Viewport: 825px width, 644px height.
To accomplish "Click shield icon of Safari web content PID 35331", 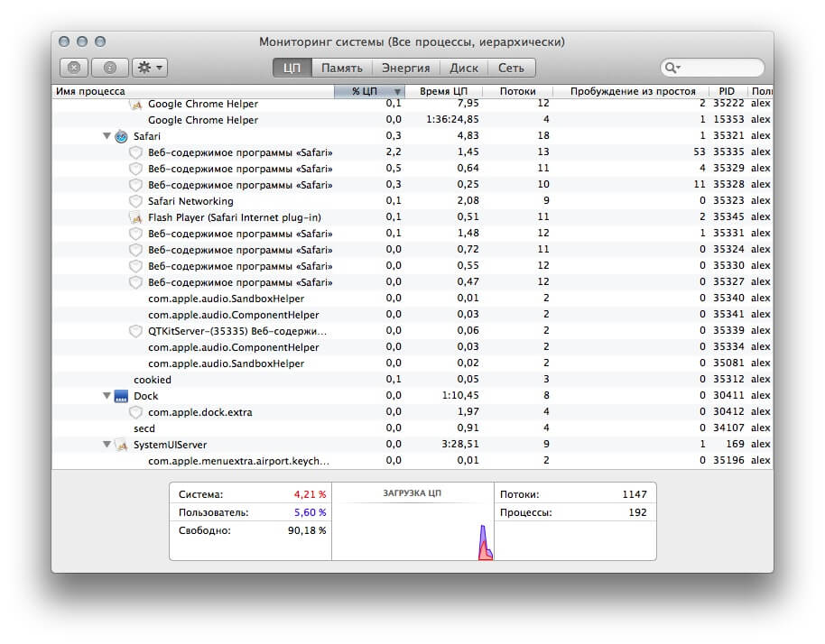I will coord(135,234).
